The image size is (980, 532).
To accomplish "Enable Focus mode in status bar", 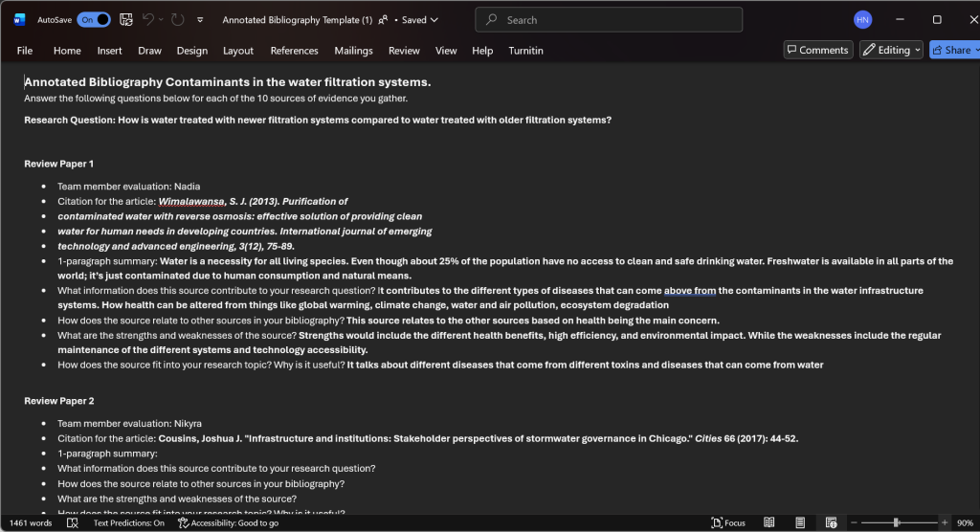I will (728, 523).
